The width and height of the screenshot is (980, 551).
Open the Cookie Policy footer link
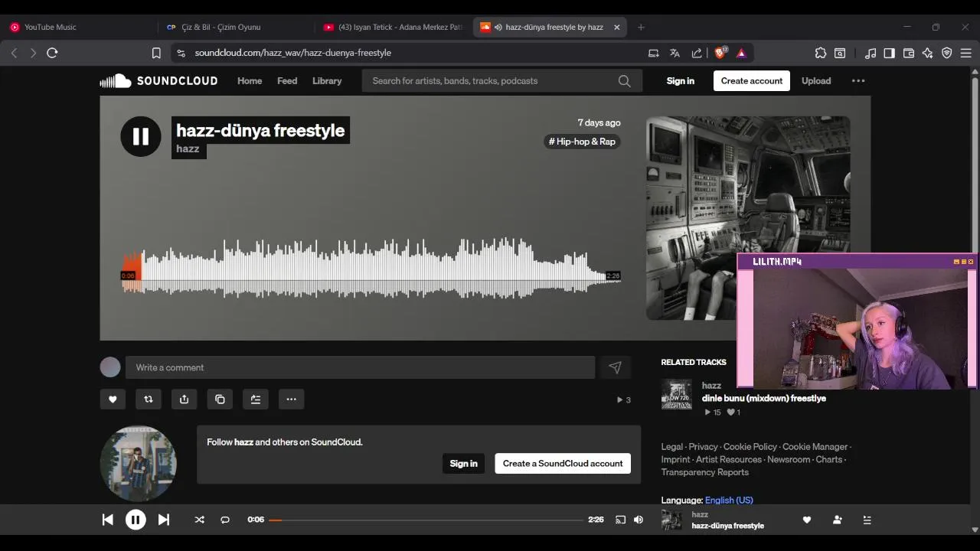(x=750, y=447)
